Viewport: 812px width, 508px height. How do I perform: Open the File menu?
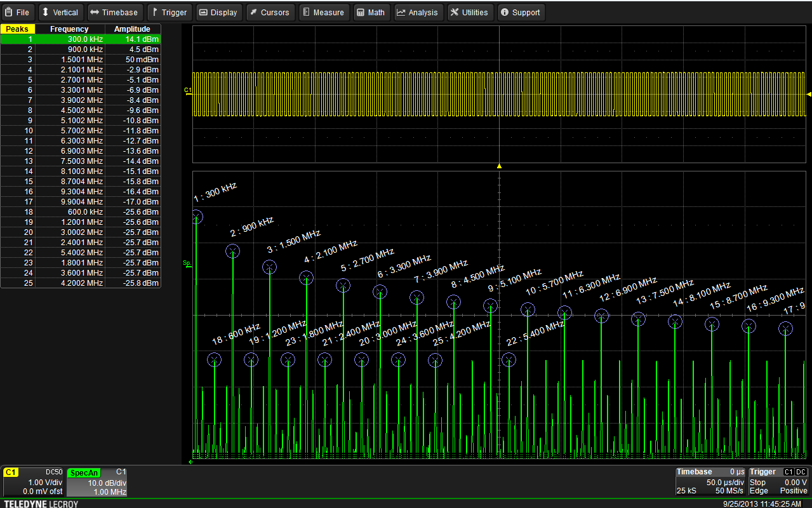18,12
